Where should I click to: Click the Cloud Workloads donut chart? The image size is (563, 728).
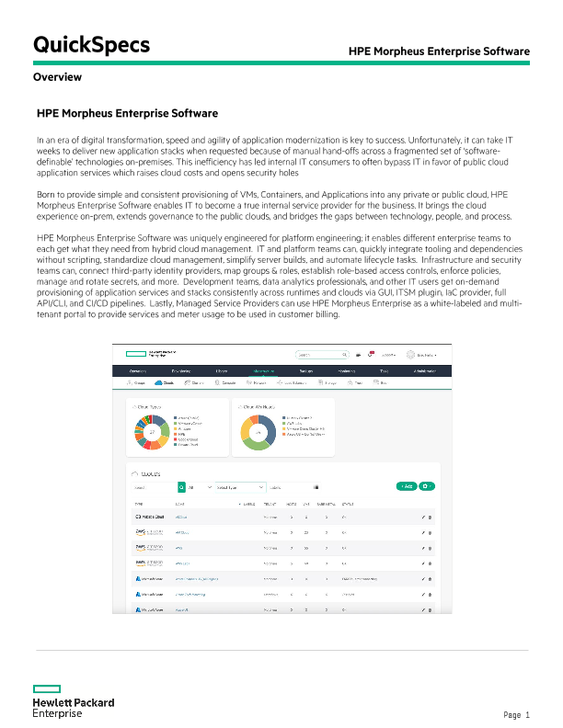pos(258,432)
